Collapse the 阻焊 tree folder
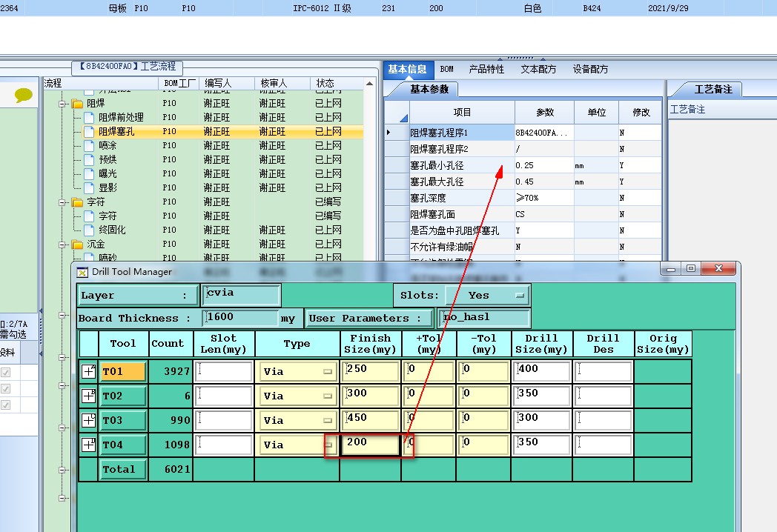Viewport: 777px width, 532px height. (62, 104)
